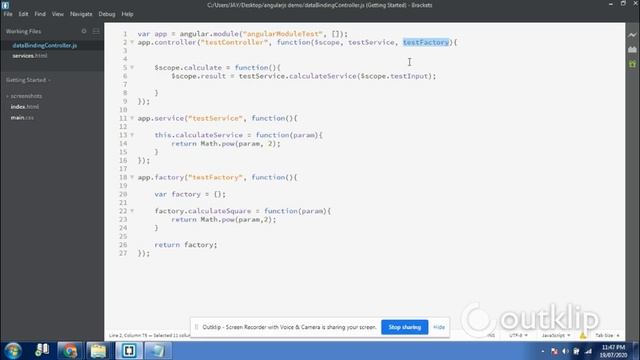Click the cursor position info in status bar
This screenshot has height=360, width=640.
(149, 335)
